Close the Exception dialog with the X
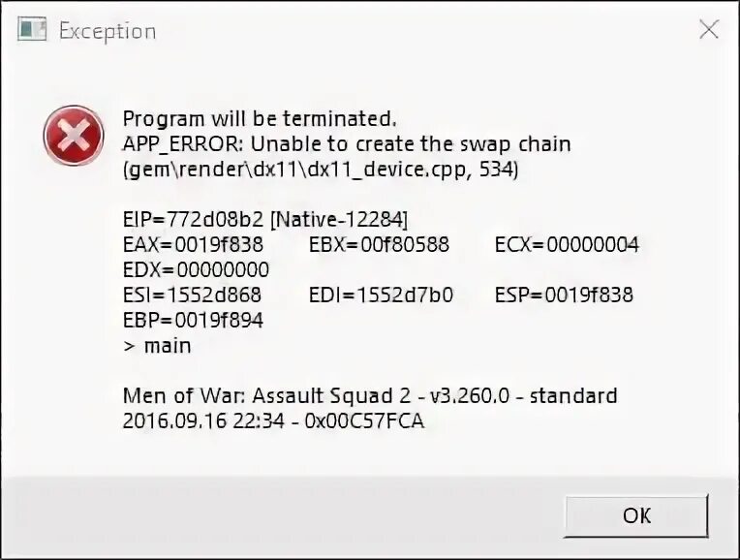This screenshot has width=740, height=560. pos(709,29)
